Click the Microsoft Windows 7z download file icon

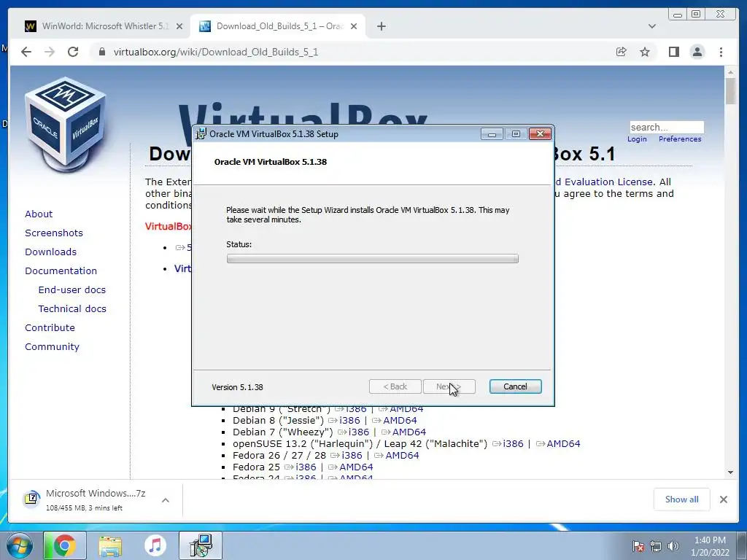pos(31,499)
